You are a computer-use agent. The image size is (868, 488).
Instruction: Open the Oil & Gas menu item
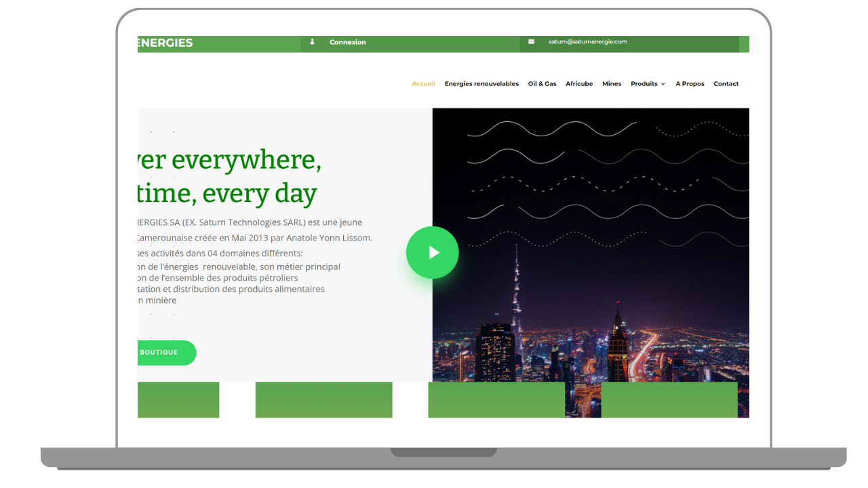pyautogui.click(x=542, y=84)
